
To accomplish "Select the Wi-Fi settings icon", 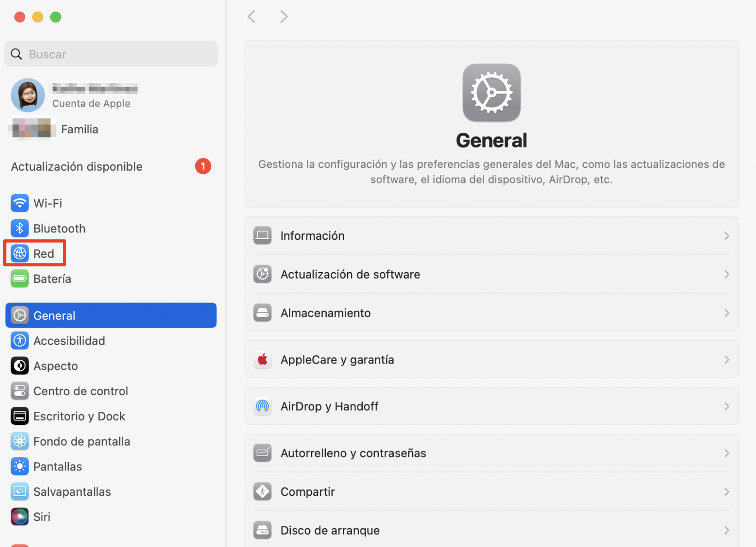I will point(19,203).
